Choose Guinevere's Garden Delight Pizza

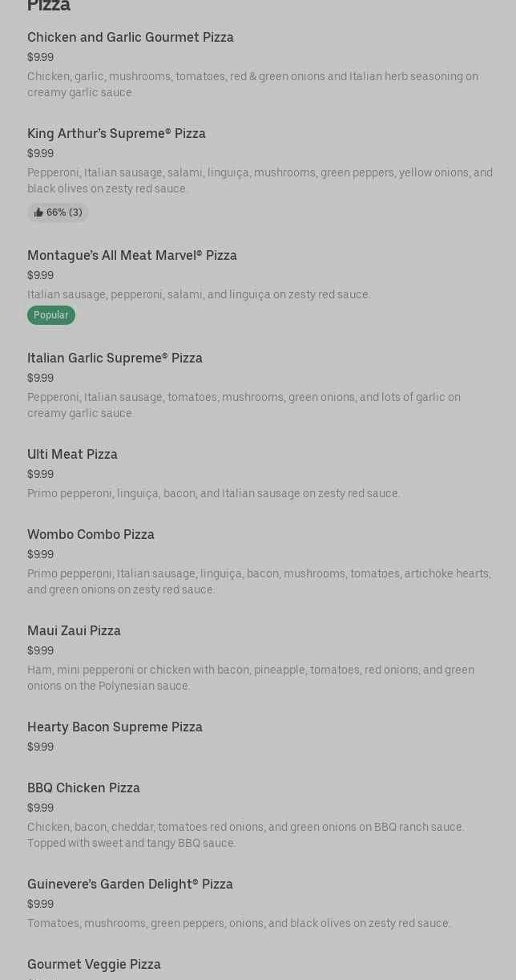click(130, 885)
